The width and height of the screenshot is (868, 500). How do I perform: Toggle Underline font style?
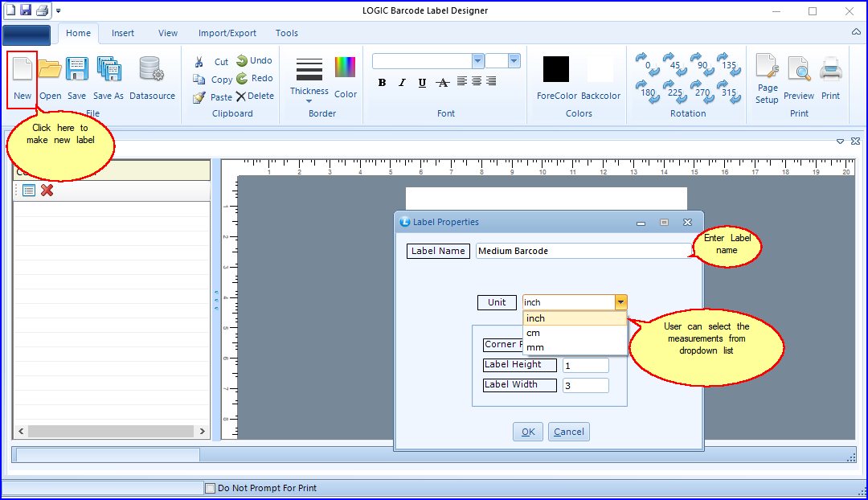coord(422,83)
